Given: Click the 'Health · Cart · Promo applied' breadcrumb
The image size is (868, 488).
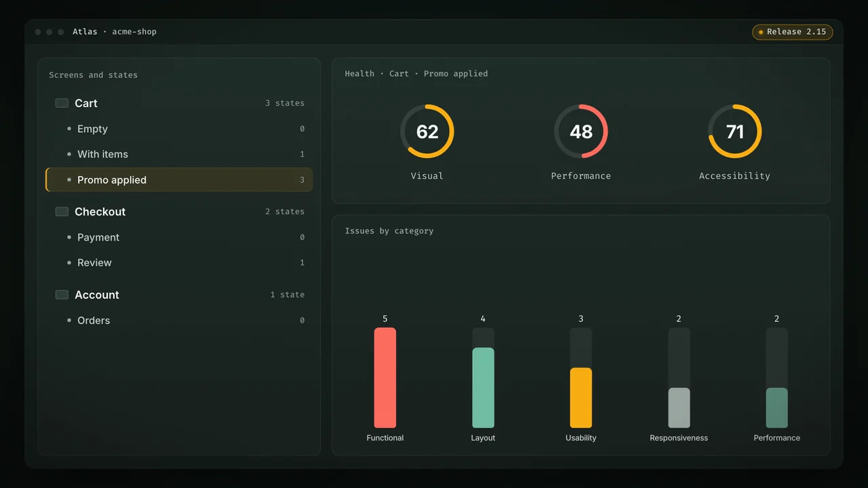Looking at the screenshot, I should point(416,73).
